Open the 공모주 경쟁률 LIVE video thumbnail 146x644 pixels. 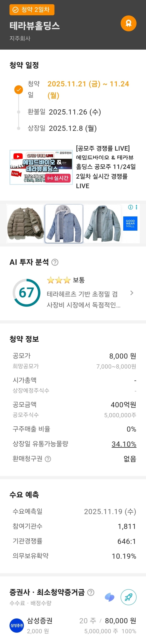(x=41, y=167)
